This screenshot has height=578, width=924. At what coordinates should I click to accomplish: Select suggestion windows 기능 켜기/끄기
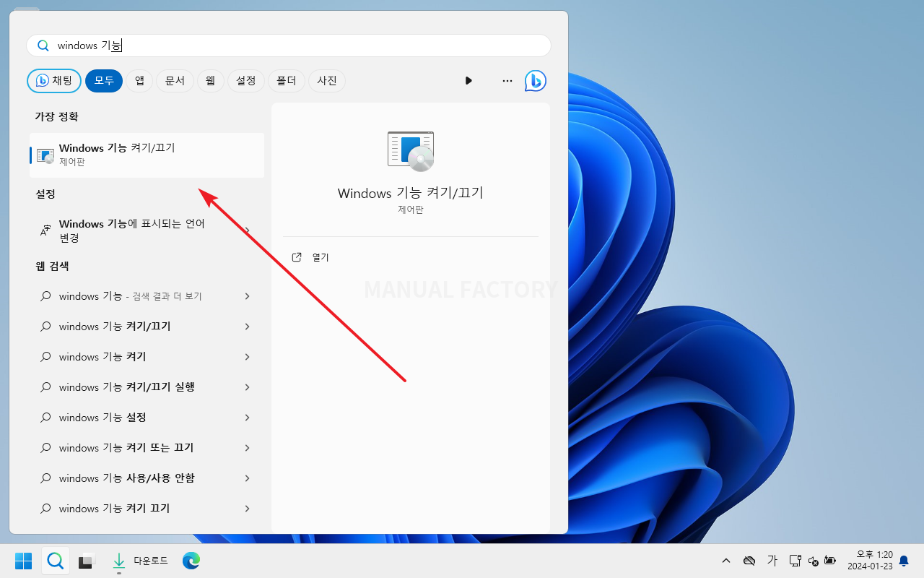147,327
